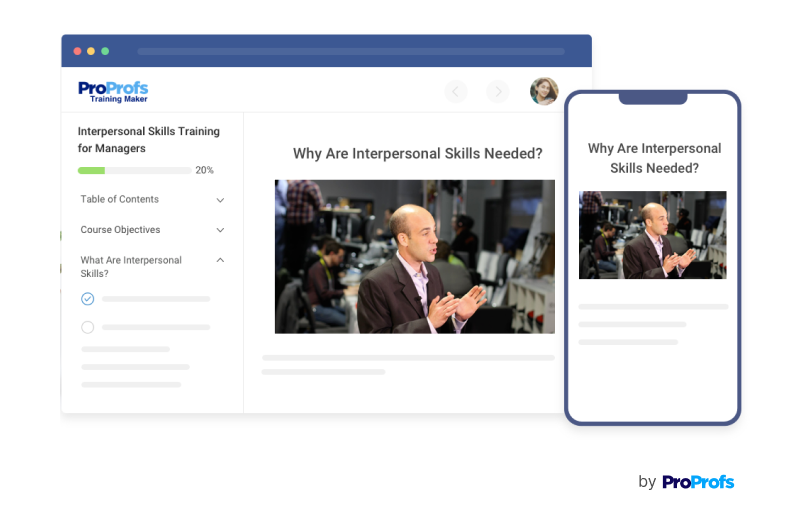The image size is (810, 521).
Task: Click the ProProfs footer logo
Action: [x=697, y=482]
